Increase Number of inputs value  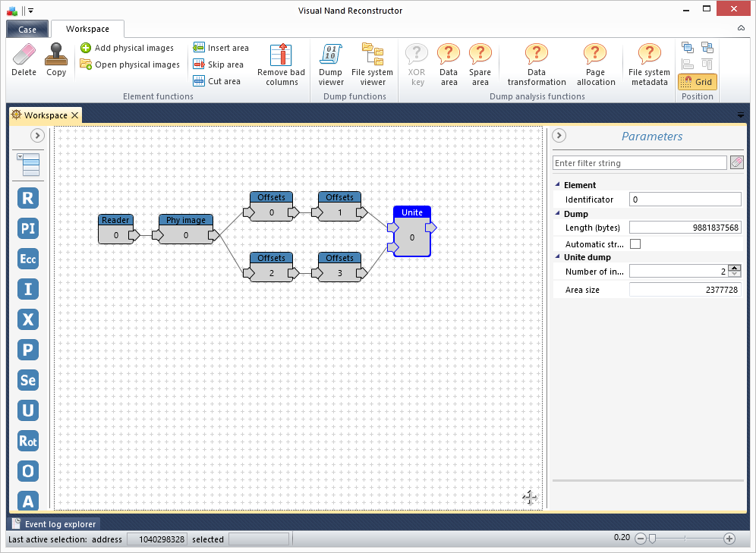(734, 269)
